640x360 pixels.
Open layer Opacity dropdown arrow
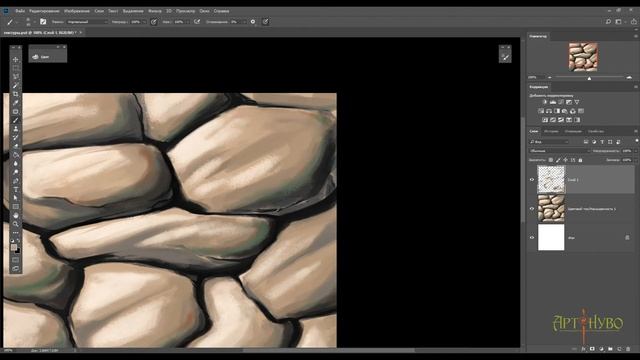tap(636, 151)
